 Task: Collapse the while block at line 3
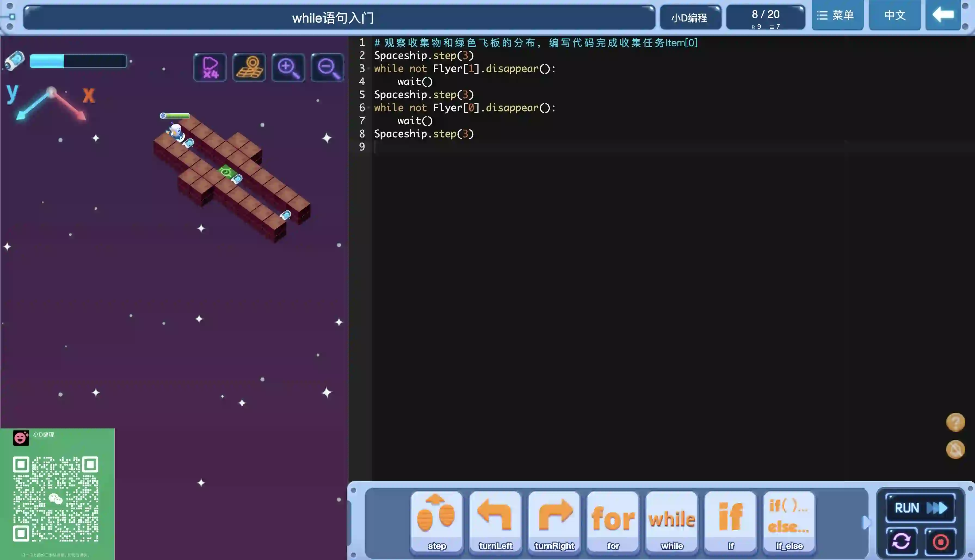point(369,69)
